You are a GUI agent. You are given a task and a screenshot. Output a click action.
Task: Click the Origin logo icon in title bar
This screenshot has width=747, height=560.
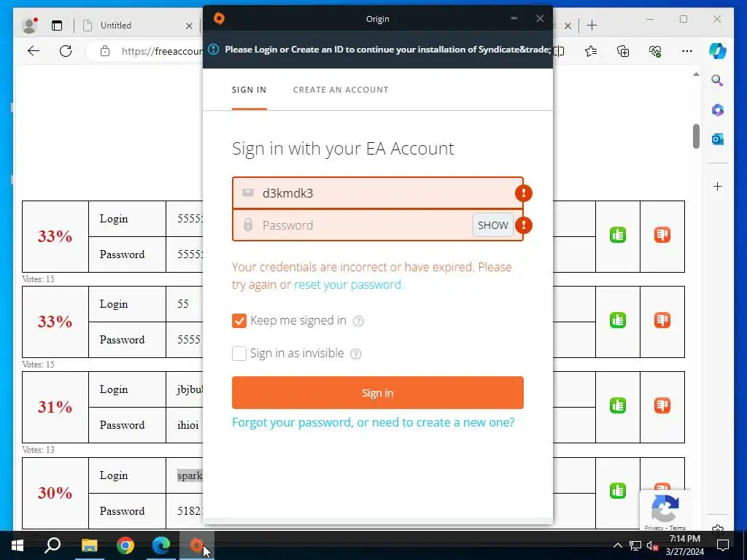pyautogui.click(x=219, y=18)
